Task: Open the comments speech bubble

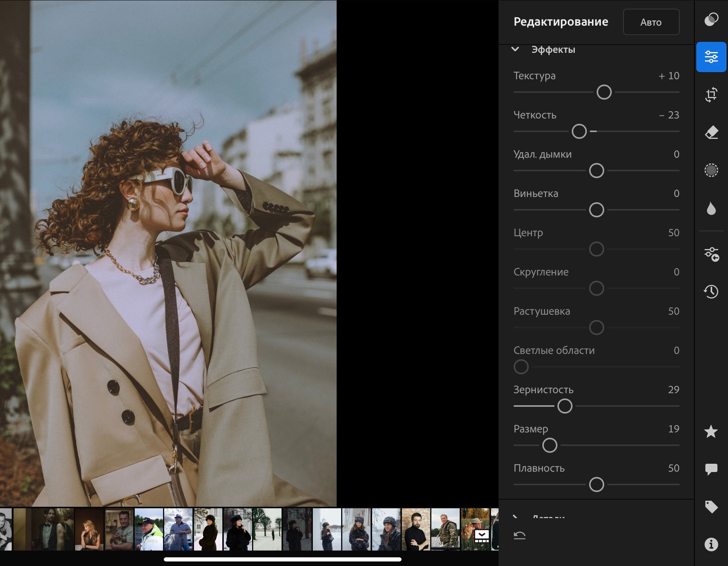Action: coord(711,469)
